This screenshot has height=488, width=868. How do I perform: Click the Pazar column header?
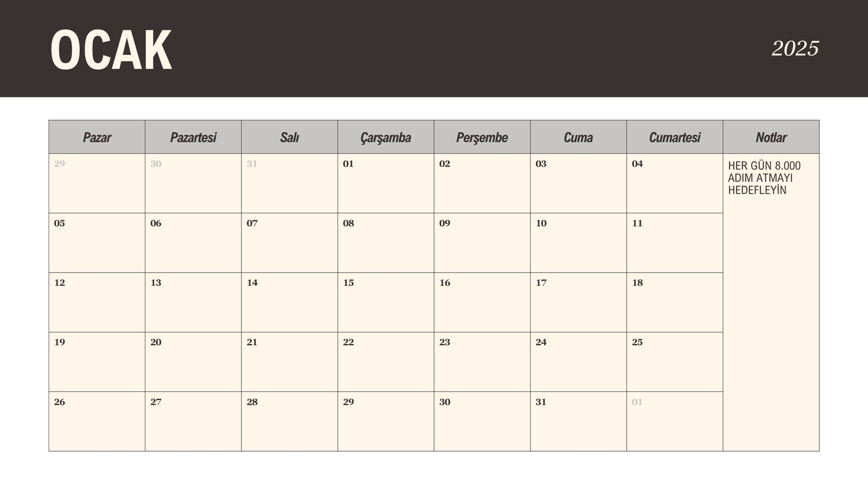[x=97, y=137]
